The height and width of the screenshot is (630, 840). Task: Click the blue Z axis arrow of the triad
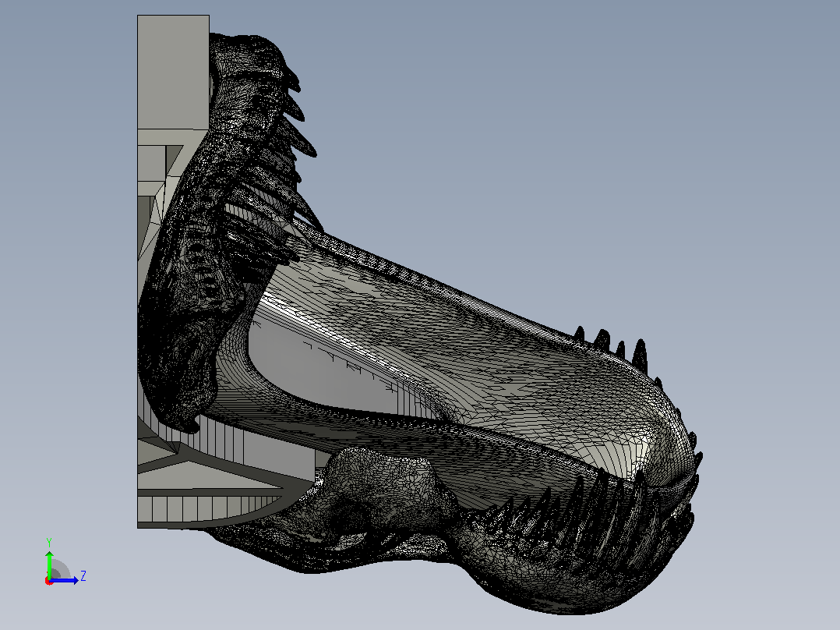(x=65, y=580)
